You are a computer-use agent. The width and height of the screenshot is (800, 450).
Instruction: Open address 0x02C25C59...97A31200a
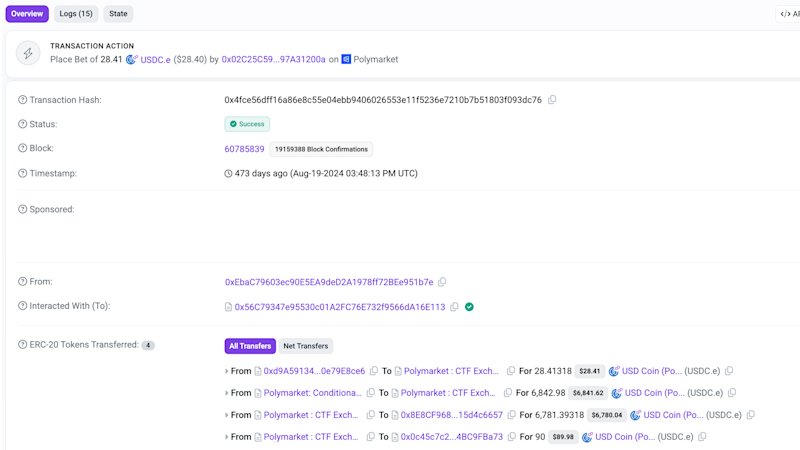click(x=273, y=60)
